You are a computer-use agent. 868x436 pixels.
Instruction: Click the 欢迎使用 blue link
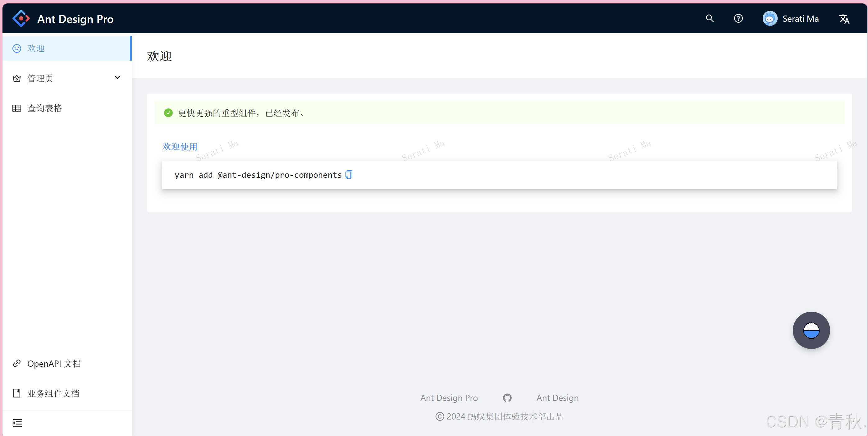tap(180, 147)
